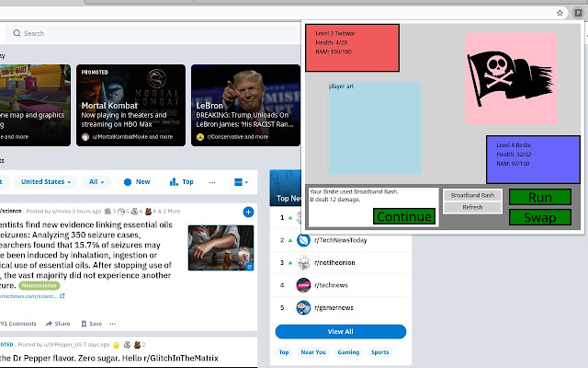This screenshot has height=368, width=588.
Task: Open r/gamernews community
Action: click(334, 307)
